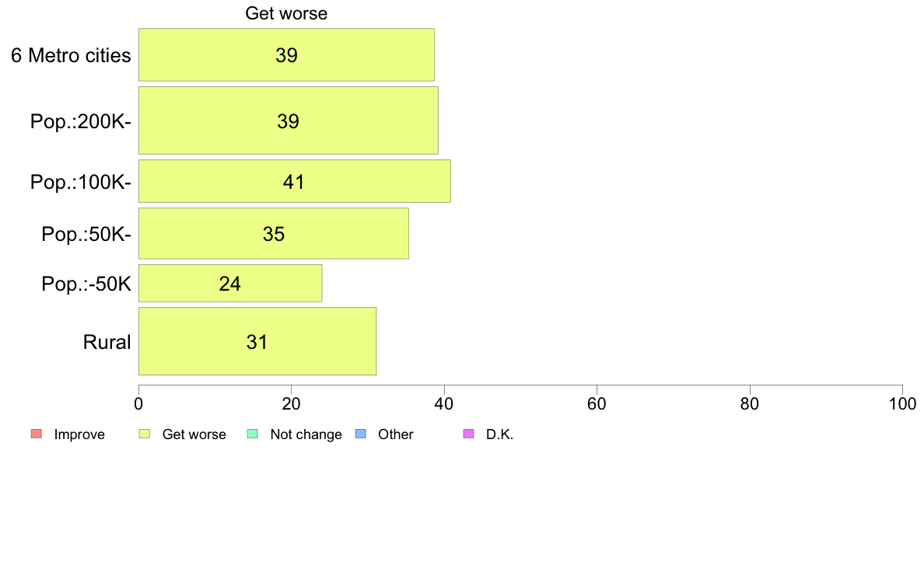Select the 6 Metro cities bar
The height and width of the screenshot is (572, 924).
[x=286, y=54]
